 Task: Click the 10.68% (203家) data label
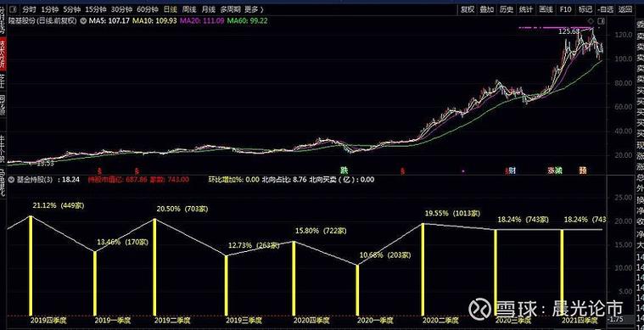(385, 254)
